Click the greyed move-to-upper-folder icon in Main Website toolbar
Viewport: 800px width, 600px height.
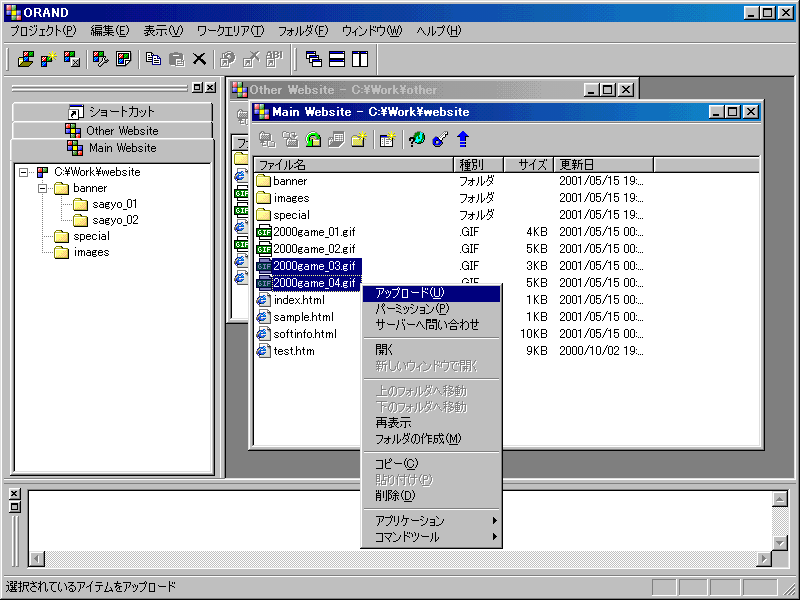click(x=267, y=139)
